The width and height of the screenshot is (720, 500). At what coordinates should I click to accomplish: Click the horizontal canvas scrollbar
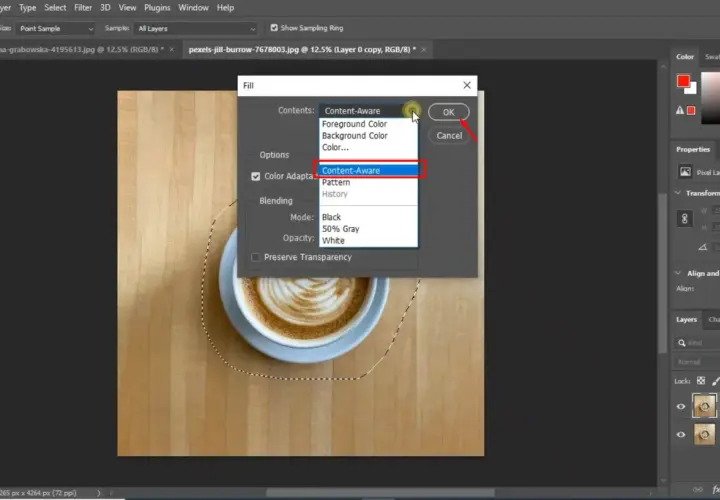click(x=380, y=493)
